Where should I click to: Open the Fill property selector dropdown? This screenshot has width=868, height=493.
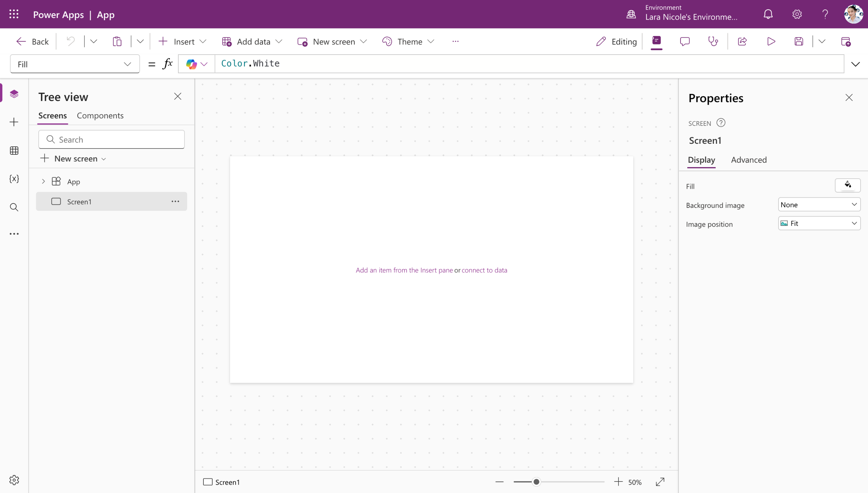pyautogui.click(x=75, y=64)
